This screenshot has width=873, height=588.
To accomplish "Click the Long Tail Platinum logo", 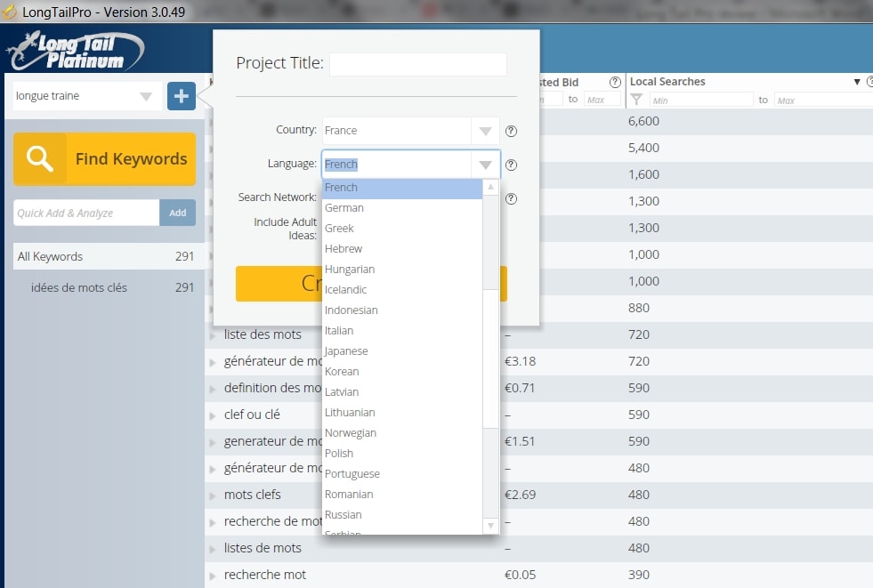I will tap(76, 51).
